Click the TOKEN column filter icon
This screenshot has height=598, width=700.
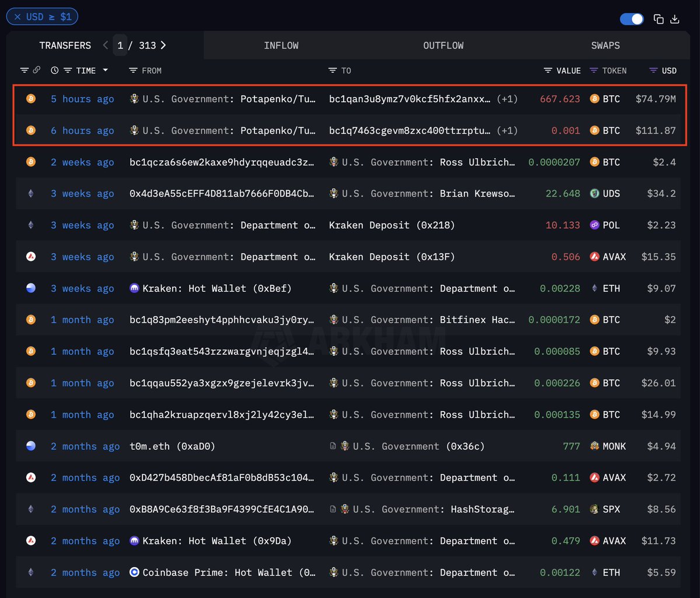coord(594,71)
